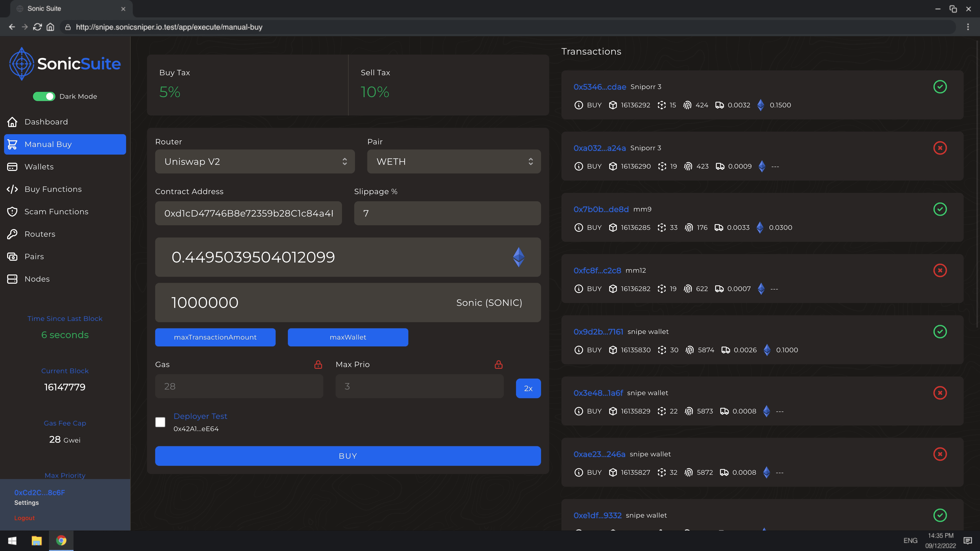This screenshot has height=551, width=980.
Task: Click wallet address 0xCd2C...8c6F
Action: click(40, 492)
